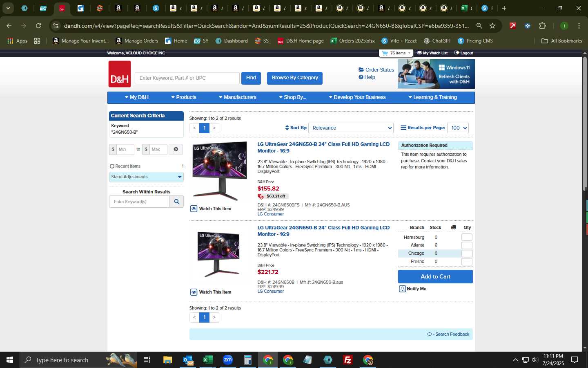588x368 pixels.
Task: Expand Learning & Training menu
Action: coord(433,97)
